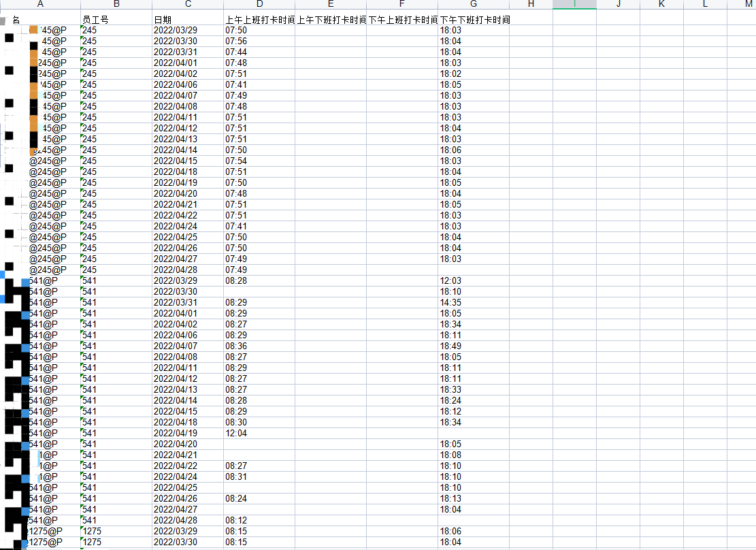The width and height of the screenshot is (756, 550).
Task: Select column B header
Action: click(x=116, y=4)
